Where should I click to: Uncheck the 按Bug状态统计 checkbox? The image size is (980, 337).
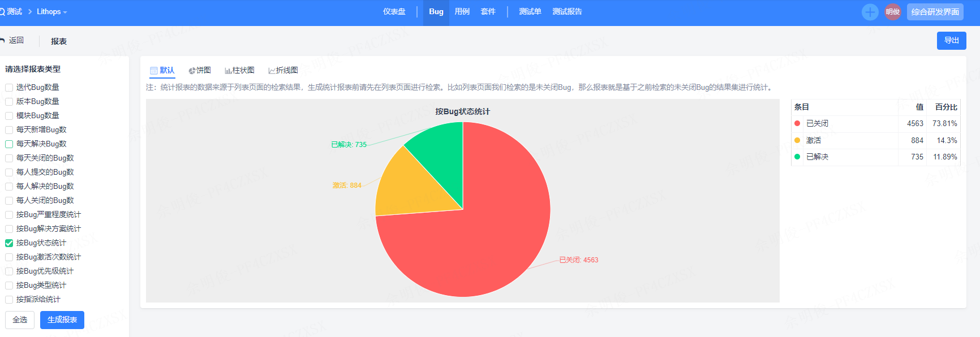(x=9, y=243)
